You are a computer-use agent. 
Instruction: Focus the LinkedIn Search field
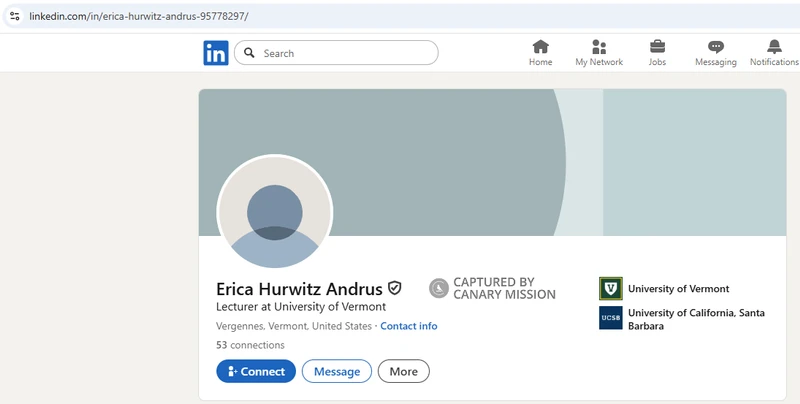coord(336,53)
